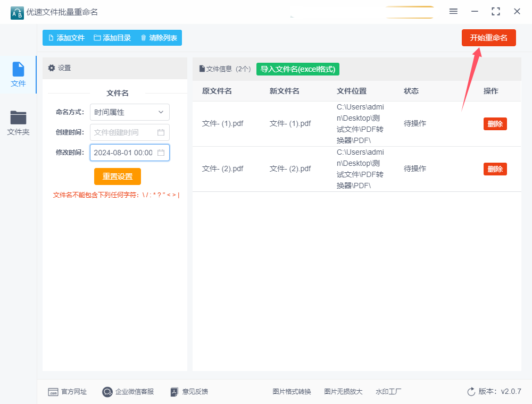
Task: Open calendar icon in 创建时间 field
Action: click(x=161, y=132)
